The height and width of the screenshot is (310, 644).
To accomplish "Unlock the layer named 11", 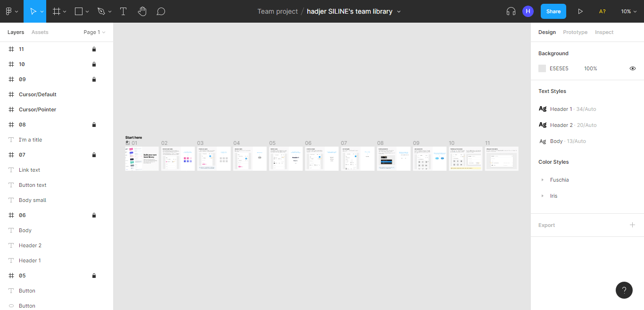I will tap(94, 49).
